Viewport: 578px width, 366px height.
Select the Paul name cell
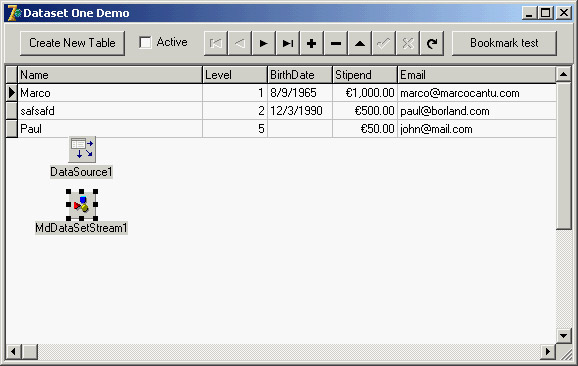110,129
